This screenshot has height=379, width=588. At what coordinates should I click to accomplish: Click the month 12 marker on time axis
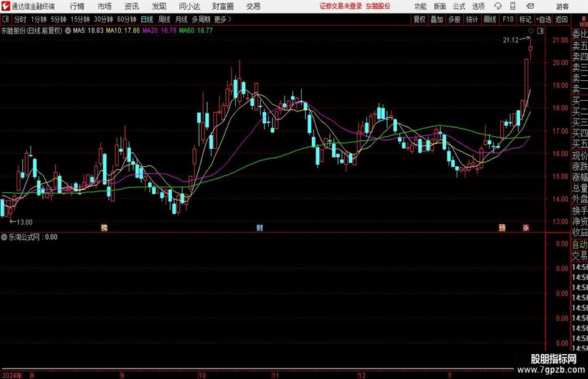(x=362, y=375)
